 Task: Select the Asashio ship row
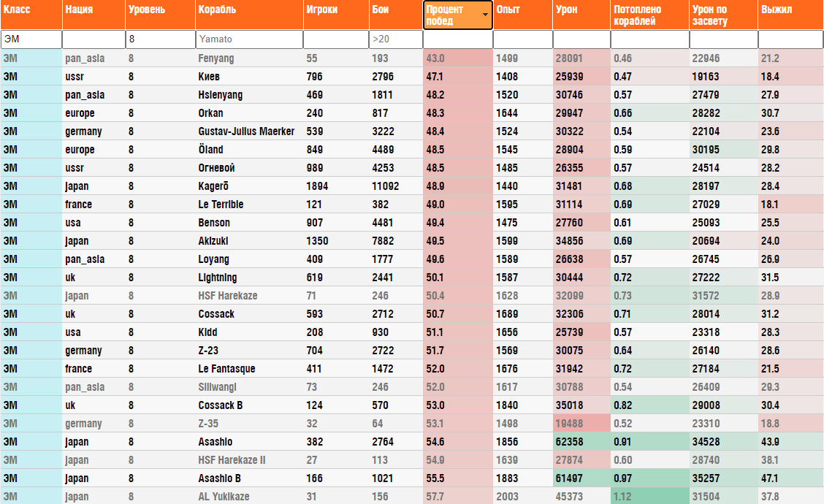point(412,441)
